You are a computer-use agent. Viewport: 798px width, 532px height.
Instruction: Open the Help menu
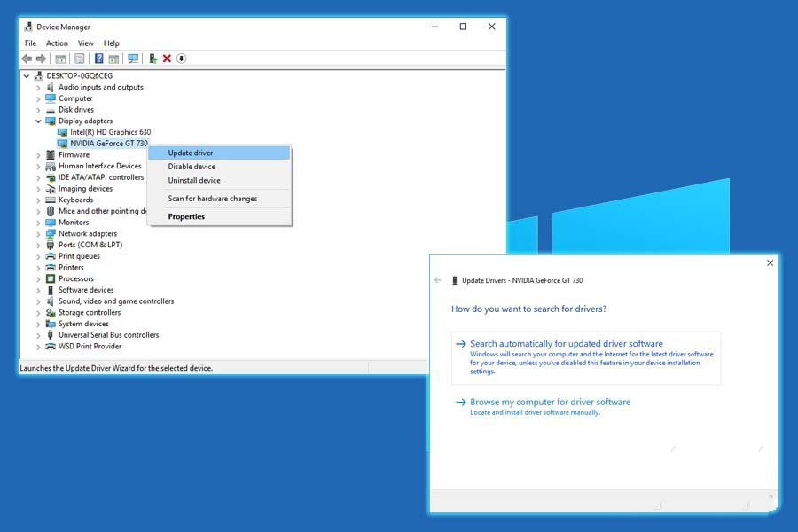click(112, 43)
